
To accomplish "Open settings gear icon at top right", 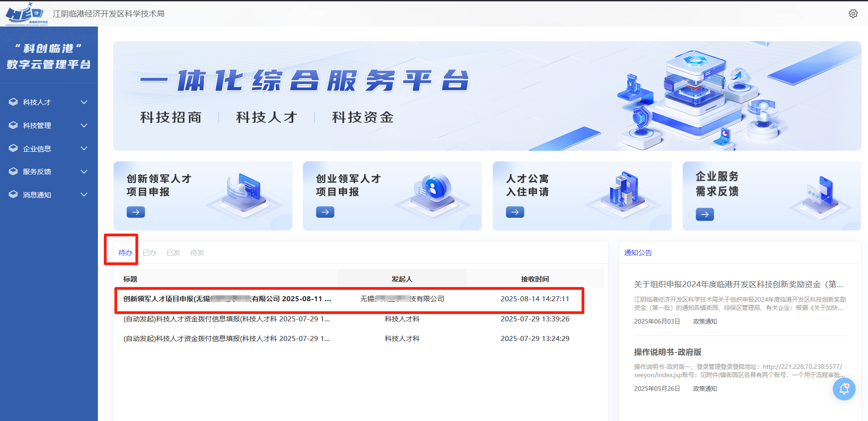I will pos(853,14).
